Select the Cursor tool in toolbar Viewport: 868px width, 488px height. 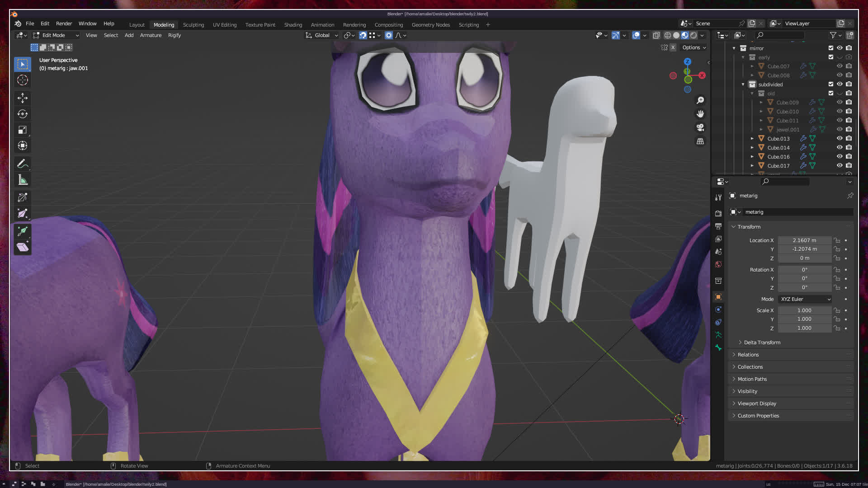[23, 80]
